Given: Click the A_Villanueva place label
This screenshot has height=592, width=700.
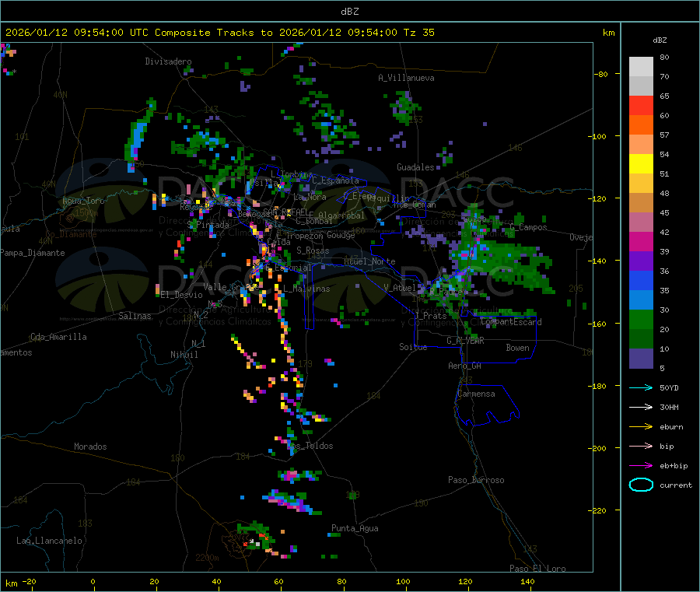Looking at the screenshot, I should tap(406, 78).
